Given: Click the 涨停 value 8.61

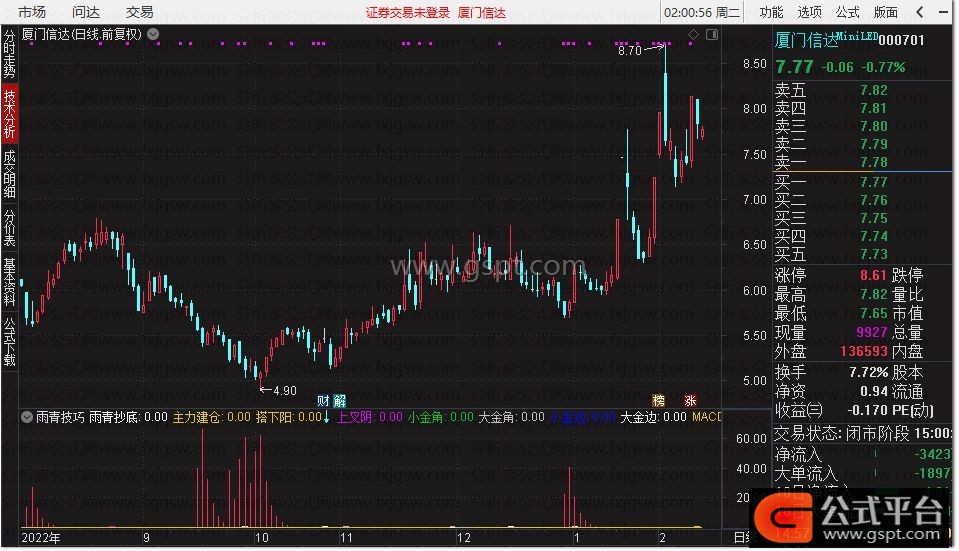Looking at the screenshot, I should click(873, 275).
